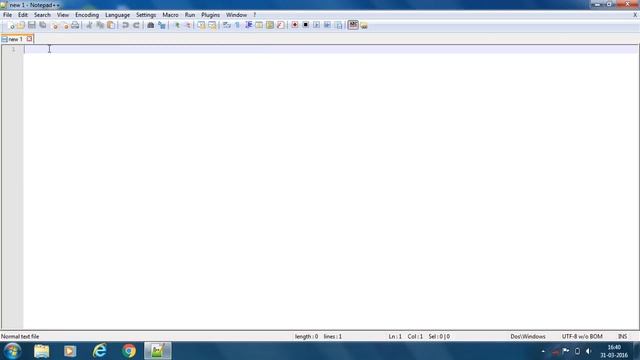Click the Print toolbar icon

point(75,25)
